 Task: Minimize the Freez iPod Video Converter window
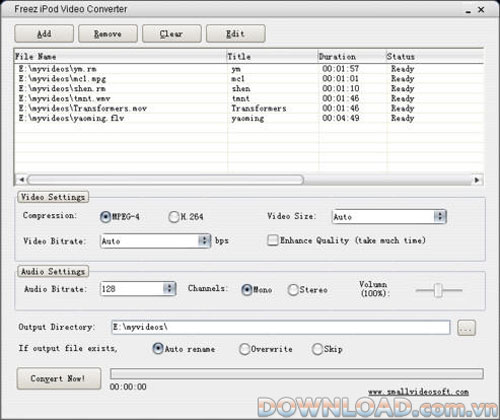click(x=468, y=11)
